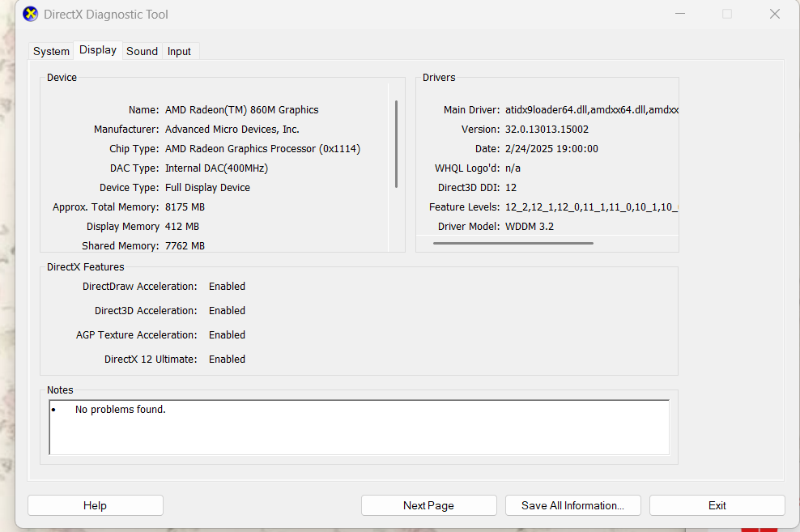Select the Display tab
Viewport: 800px width, 532px height.
[98, 50]
